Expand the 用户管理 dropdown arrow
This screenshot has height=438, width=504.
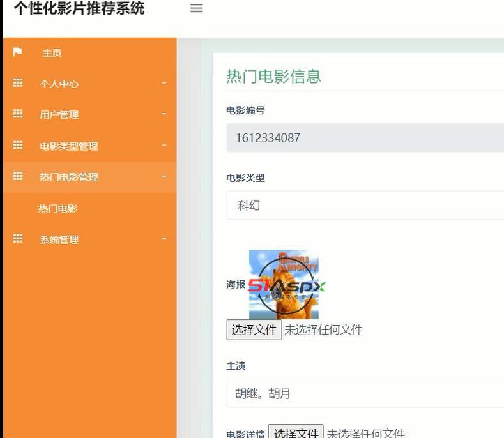[164, 114]
